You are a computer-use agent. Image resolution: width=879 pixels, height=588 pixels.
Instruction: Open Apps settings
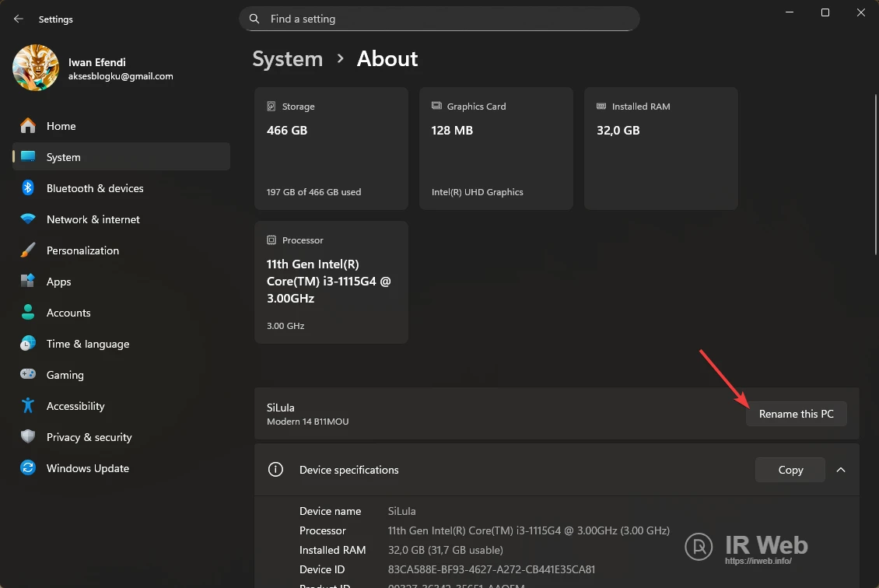coord(121,282)
